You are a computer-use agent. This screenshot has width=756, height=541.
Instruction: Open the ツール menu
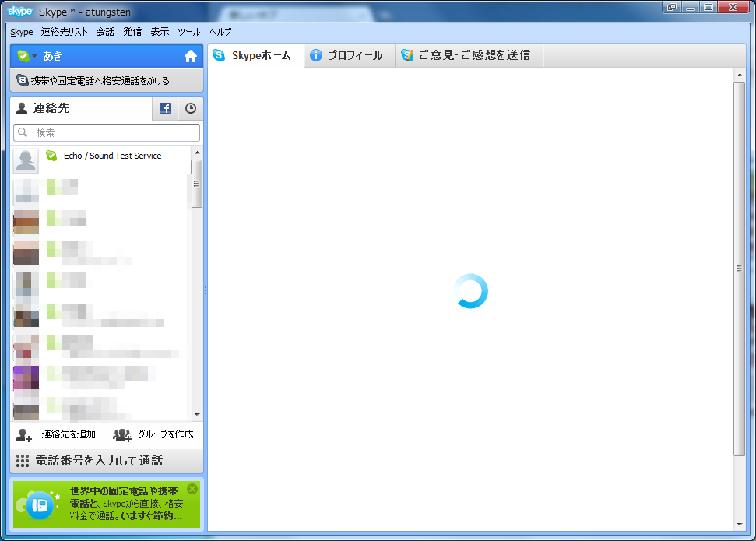188,32
